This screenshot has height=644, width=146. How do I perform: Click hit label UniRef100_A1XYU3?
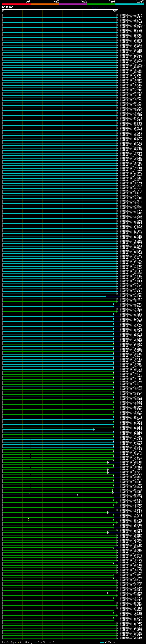tap(131, 578)
